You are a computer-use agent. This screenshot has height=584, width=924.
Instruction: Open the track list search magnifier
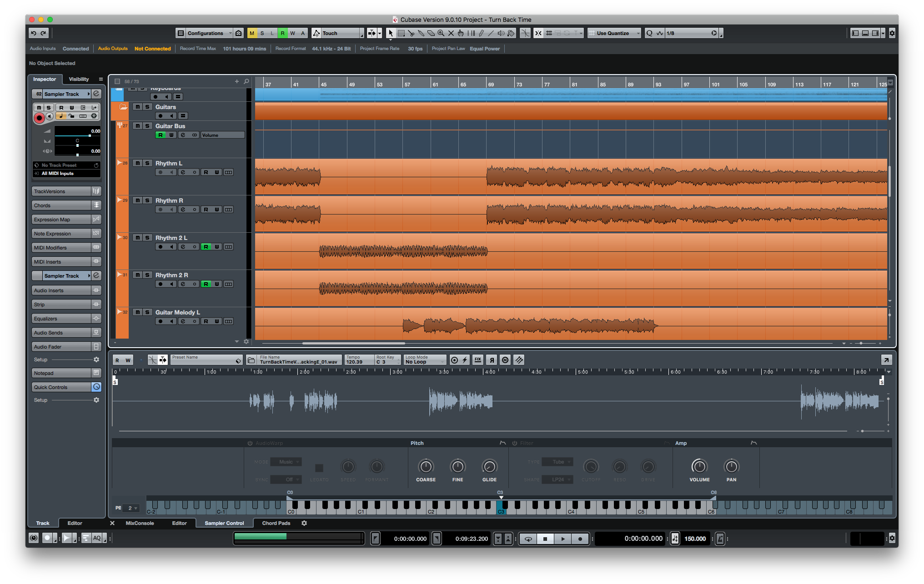[x=246, y=81]
